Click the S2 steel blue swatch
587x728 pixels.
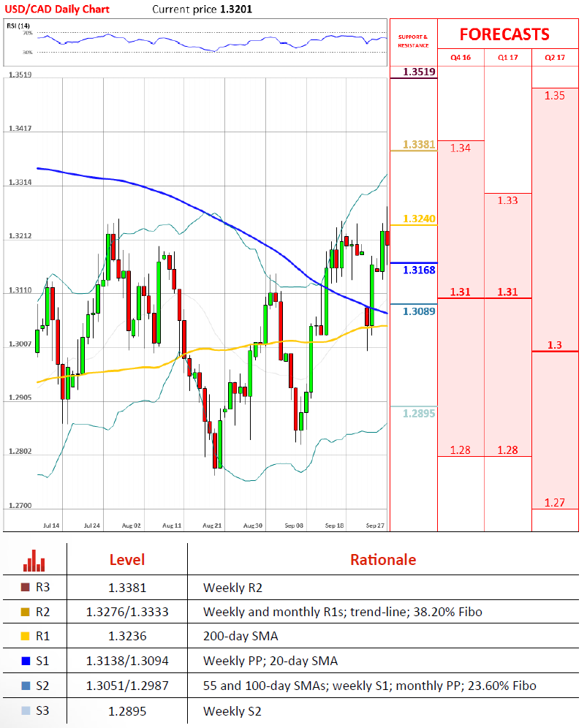pyautogui.click(x=26, y=686)
